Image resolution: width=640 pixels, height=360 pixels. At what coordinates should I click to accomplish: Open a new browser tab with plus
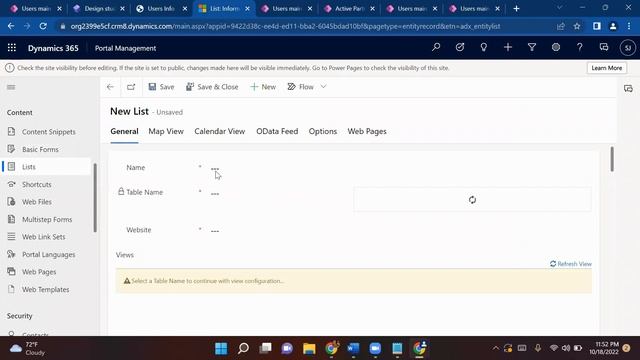click(516, 9)
